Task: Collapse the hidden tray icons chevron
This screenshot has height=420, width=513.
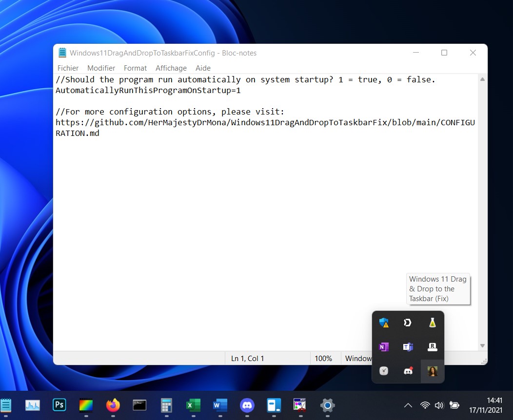Action: click(x=408, y=405)
